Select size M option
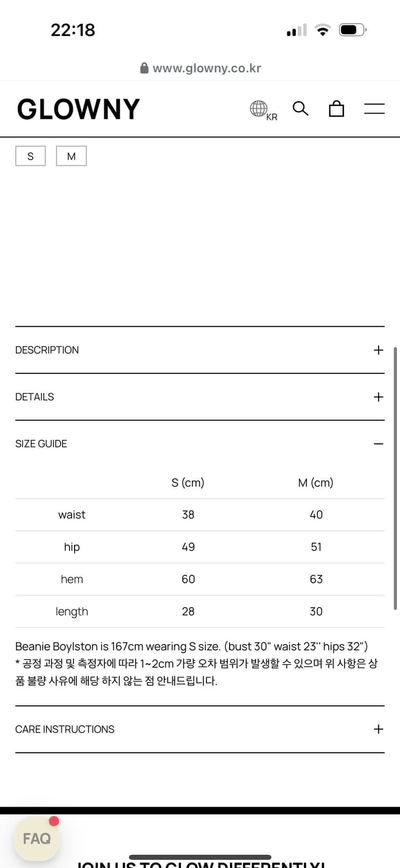 [71, 156]
